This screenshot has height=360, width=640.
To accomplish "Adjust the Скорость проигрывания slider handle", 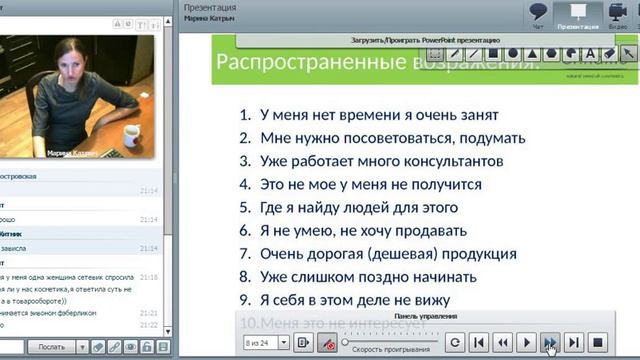I will coord(345,341).
